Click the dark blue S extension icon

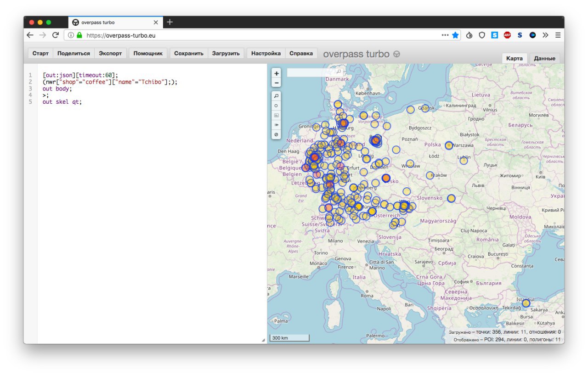[520, 35]
